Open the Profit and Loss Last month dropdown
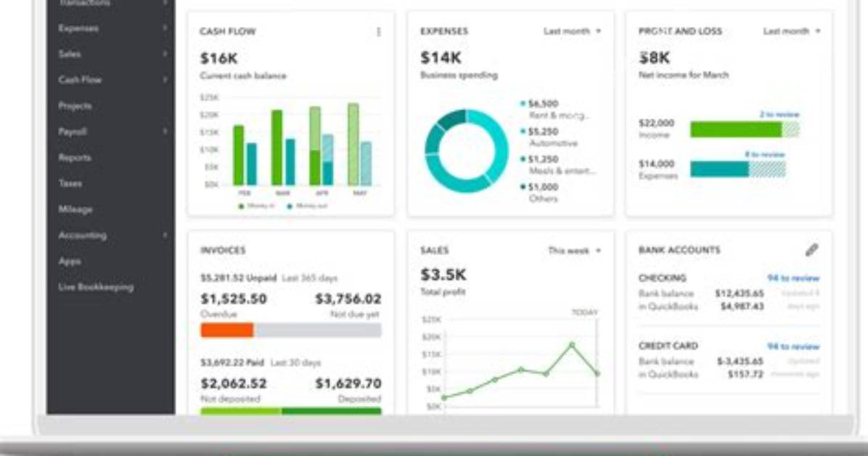The width and height of the screenshot is (868, 456). point(792,31)
